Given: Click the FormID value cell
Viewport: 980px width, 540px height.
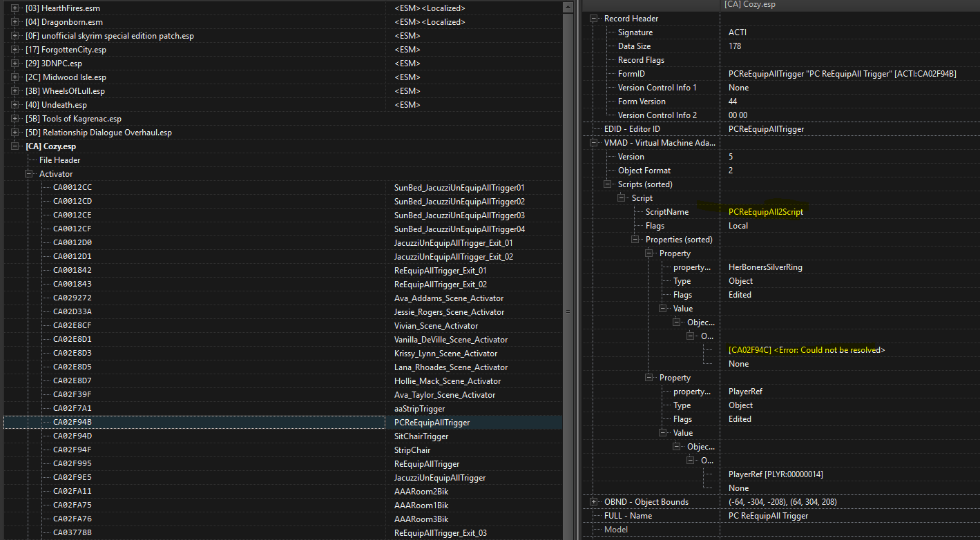Looking at the screenshot, I should [843, 74].
